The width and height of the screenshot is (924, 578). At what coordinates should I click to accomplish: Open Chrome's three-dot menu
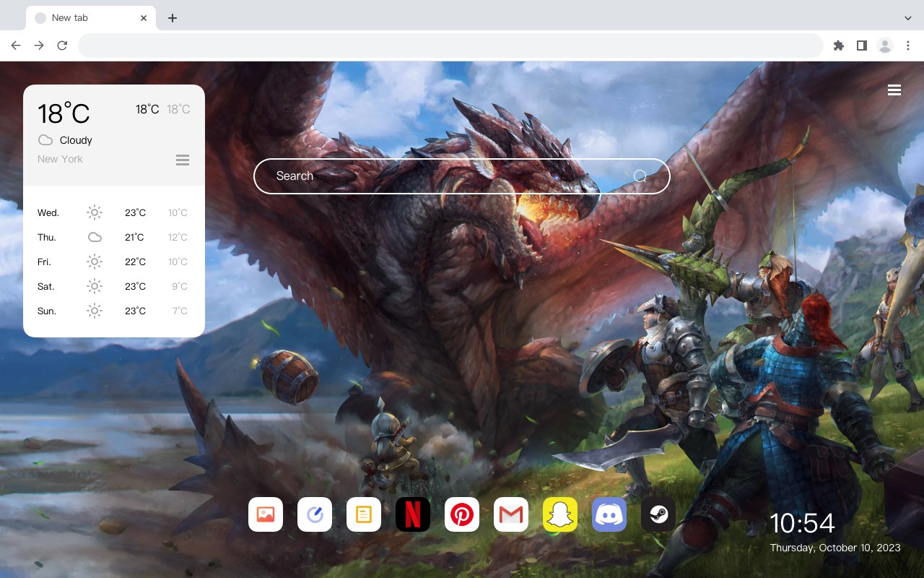pos(908,46)
